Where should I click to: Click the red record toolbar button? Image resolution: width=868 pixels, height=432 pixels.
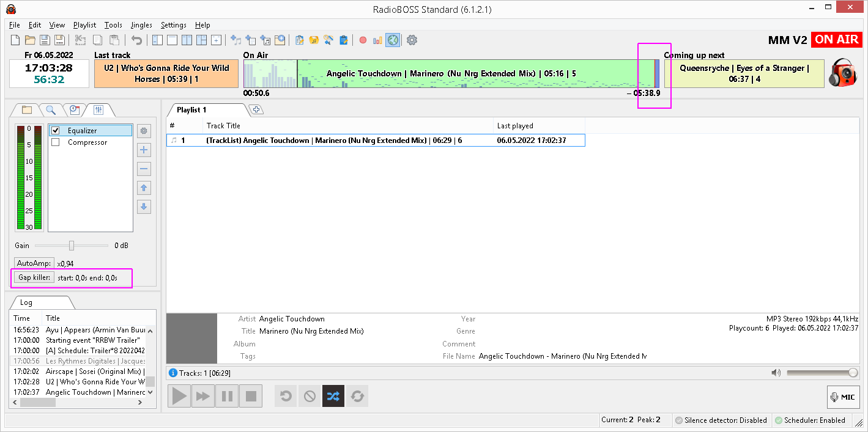pos(363,40)
